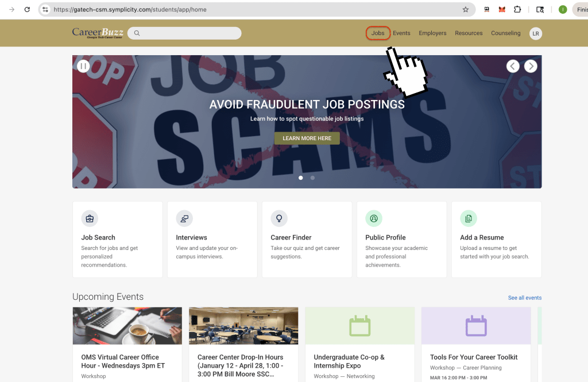Pause the banner carousel
This screenshot has width=588, height=382.
point(83,67)
